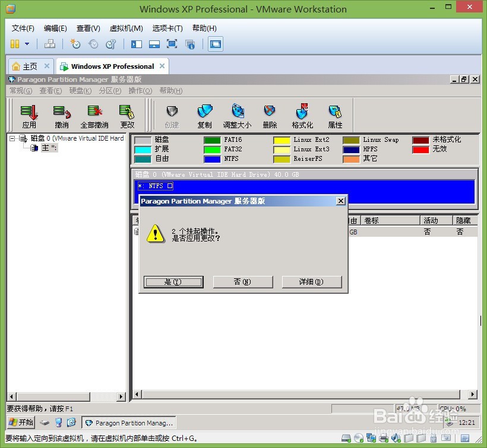Select 磁盘 0 VMware Virtual IDE Hard item
The height and width of the screenshot is (448, 487).
pos(77,138)
